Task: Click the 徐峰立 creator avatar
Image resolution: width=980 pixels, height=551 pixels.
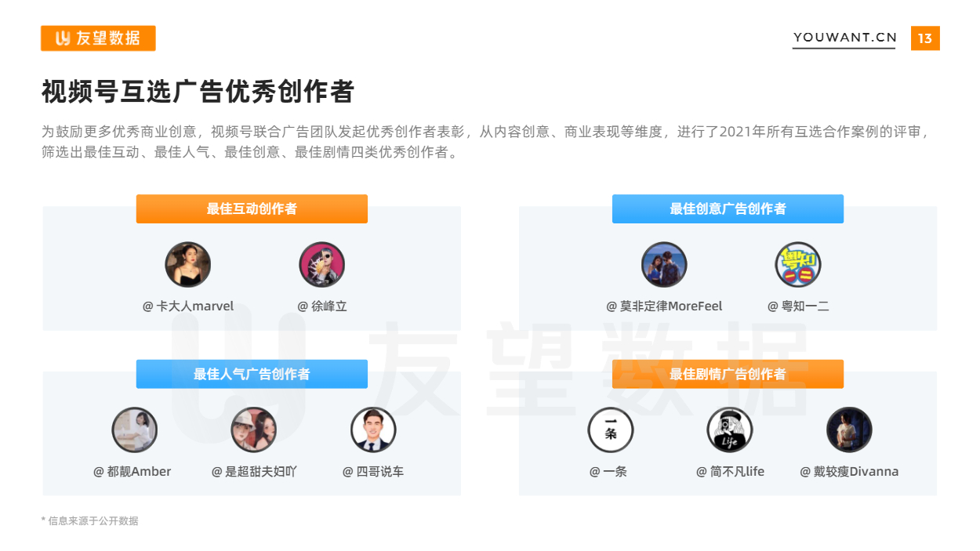Action: click(322, 264)
